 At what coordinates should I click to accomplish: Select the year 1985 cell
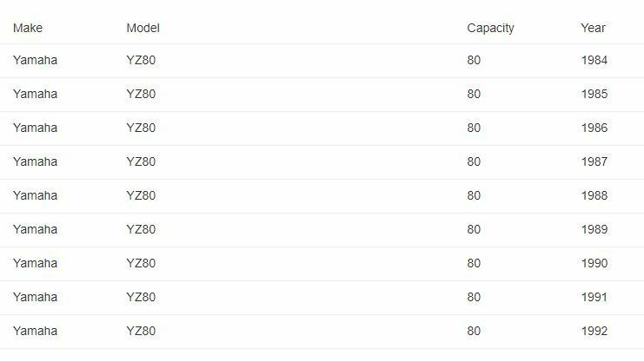(x=594, y=94)
